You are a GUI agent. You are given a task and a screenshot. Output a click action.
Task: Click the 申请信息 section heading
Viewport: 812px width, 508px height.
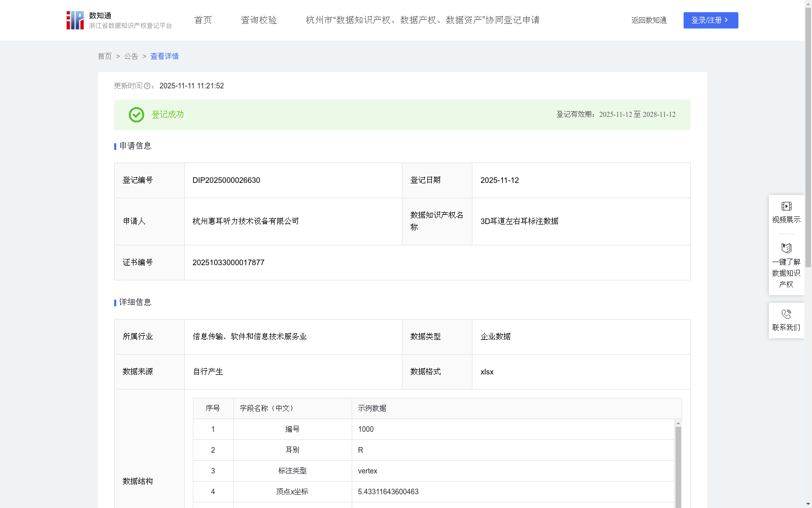pyautogui.click(x=136, y=146)
